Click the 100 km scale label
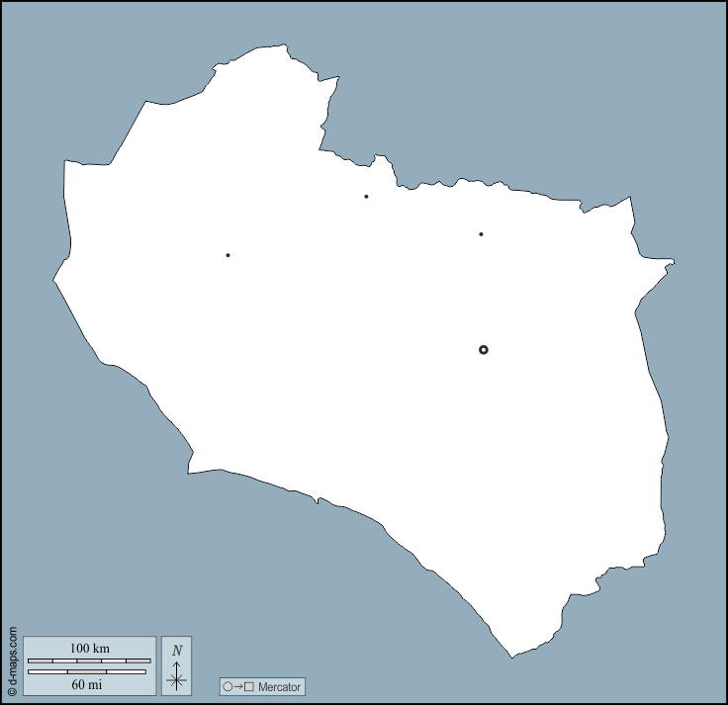The image size is (728, 705). pos(89,649)
